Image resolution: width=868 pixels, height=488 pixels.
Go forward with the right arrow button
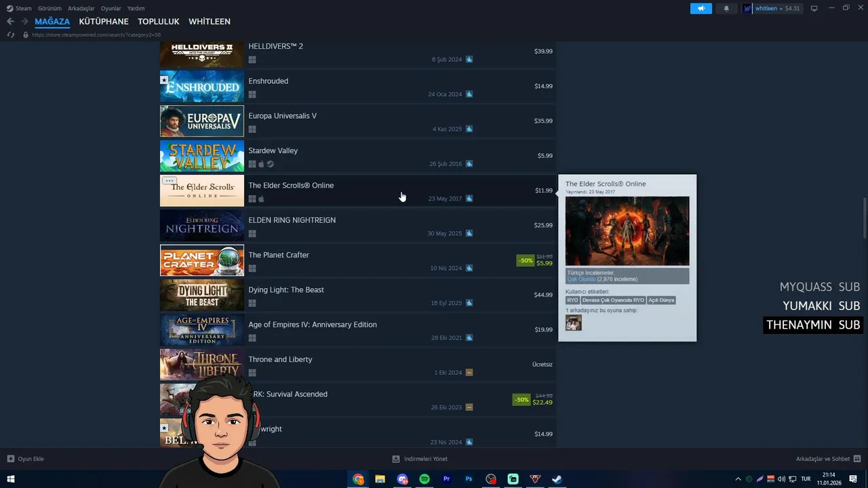pyautogui.click(x=24, y=22)
